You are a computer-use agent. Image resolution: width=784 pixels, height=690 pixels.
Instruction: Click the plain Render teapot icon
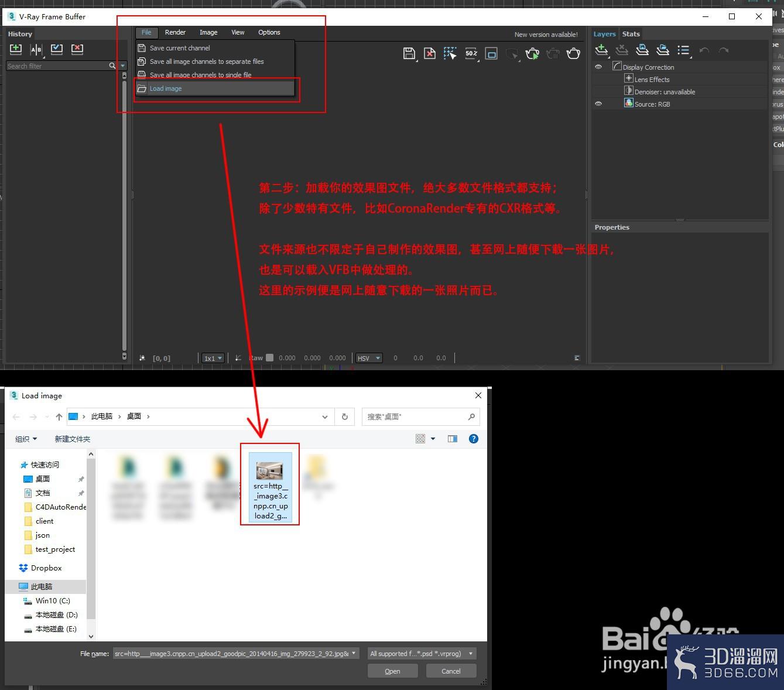[573, 54]
